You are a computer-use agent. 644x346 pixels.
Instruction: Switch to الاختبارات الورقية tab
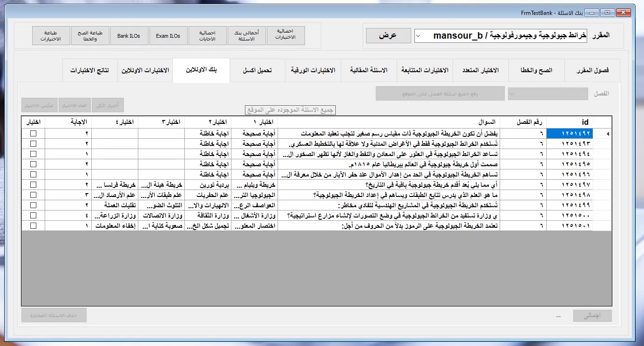(313, 71)
